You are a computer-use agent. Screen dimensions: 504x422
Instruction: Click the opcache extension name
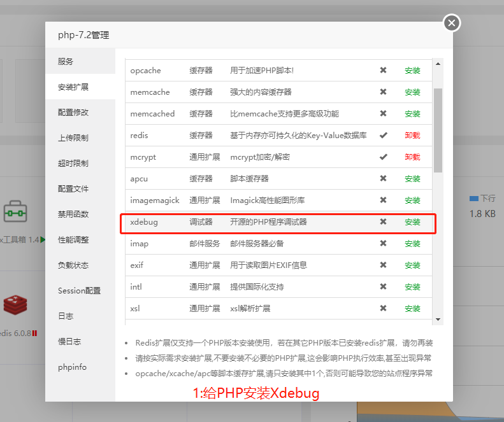click(146, 70)
